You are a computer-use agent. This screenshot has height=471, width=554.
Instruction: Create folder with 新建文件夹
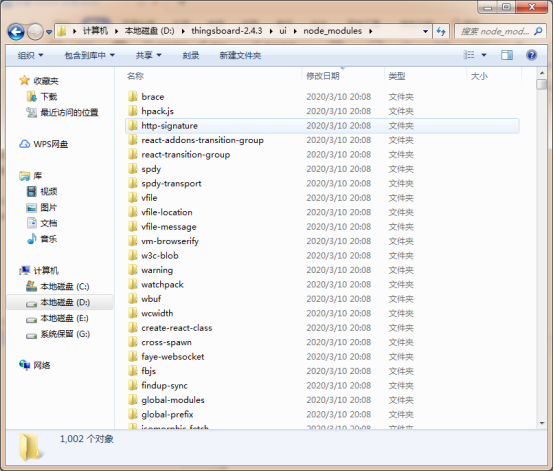pos(240,55)
